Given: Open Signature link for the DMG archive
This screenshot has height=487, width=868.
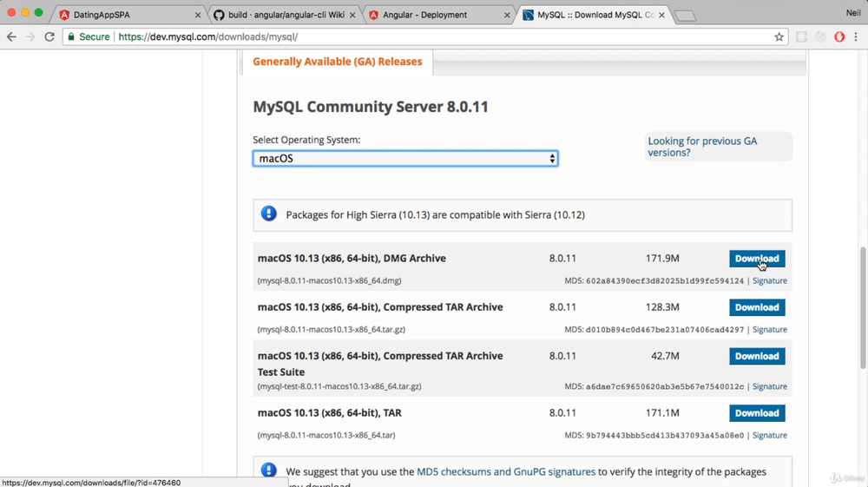Looking at the screenshot, I should click(x=769, y=280).
